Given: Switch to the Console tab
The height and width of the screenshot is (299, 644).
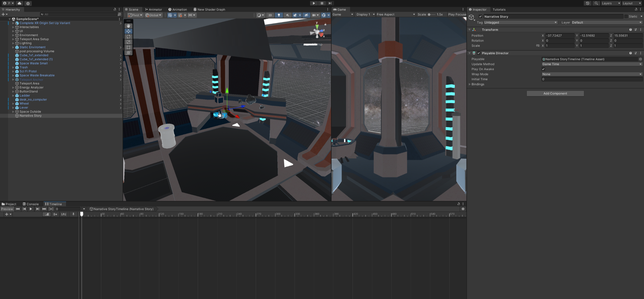Looking at the screenshot, I should 30,204.
